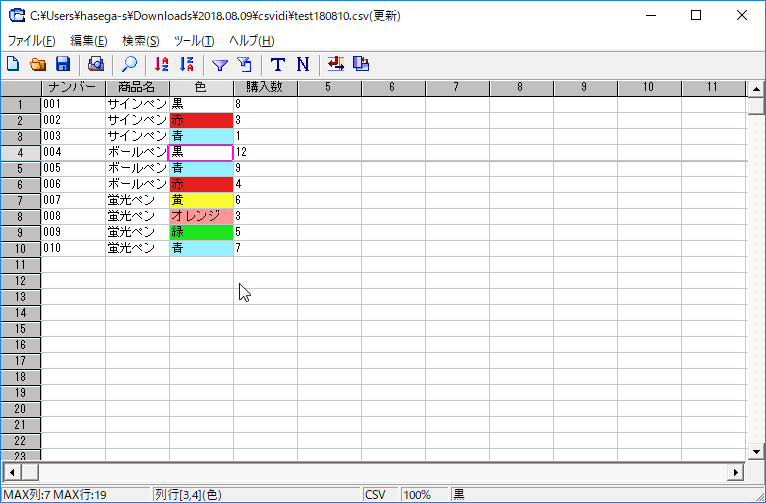
Task: Select the 購入数 column header
Action: pyautogui.click(x=265, y=87)
